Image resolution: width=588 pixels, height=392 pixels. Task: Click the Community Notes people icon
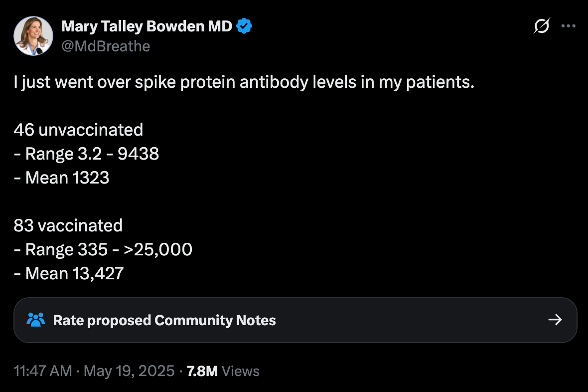[35, 320]
